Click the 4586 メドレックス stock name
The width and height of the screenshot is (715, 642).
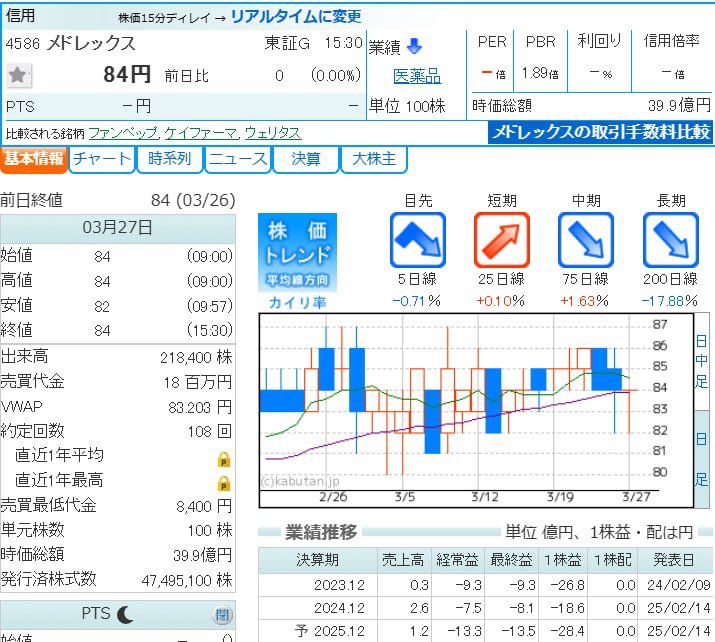pyautogui.click(x=71, y=43)
